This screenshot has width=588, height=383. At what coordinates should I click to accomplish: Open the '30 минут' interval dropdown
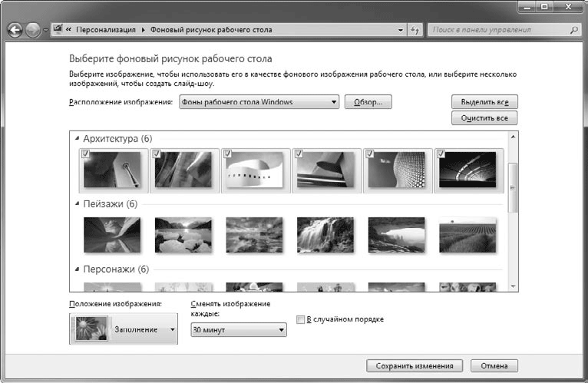[238, 330]
